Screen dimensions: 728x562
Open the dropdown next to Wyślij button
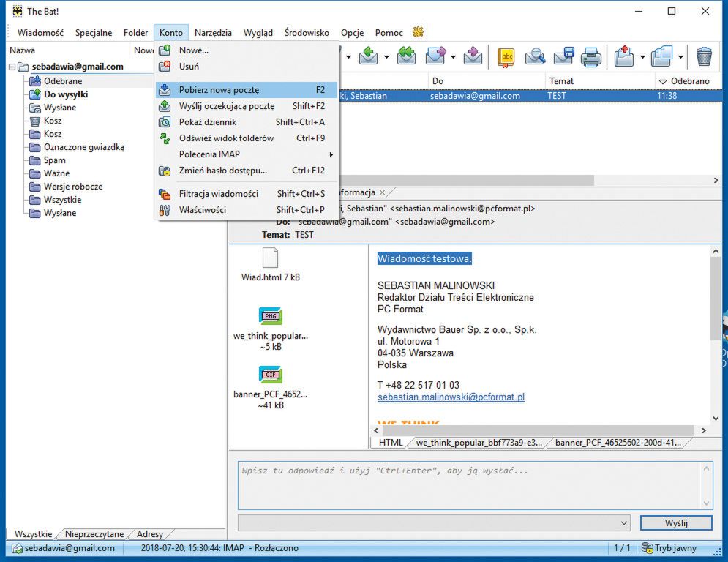click(623, 522)
